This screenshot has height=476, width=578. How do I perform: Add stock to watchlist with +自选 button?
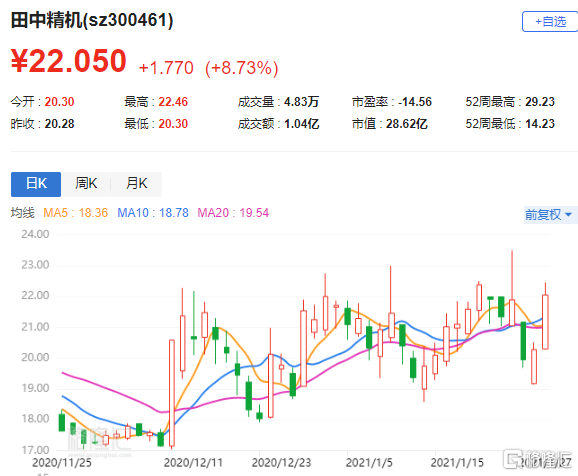pos(550,22)
